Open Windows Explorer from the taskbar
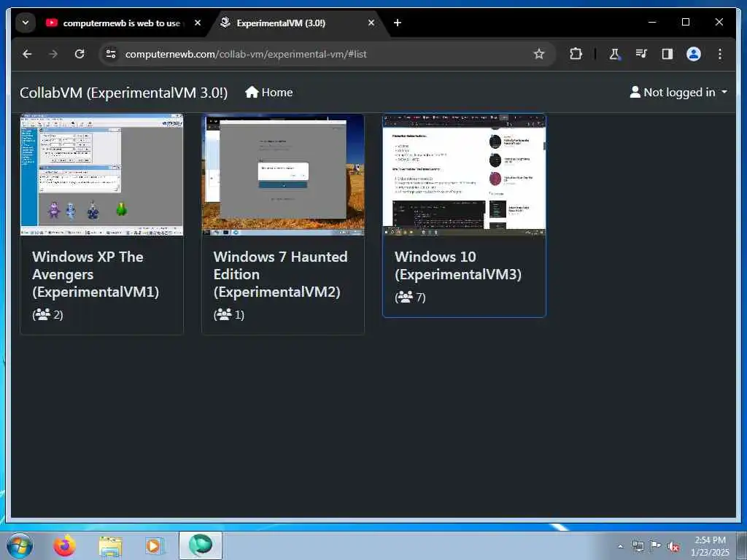The height and width of the screenshot is (560, 747). pyautogui.click(x=111, y=546)
